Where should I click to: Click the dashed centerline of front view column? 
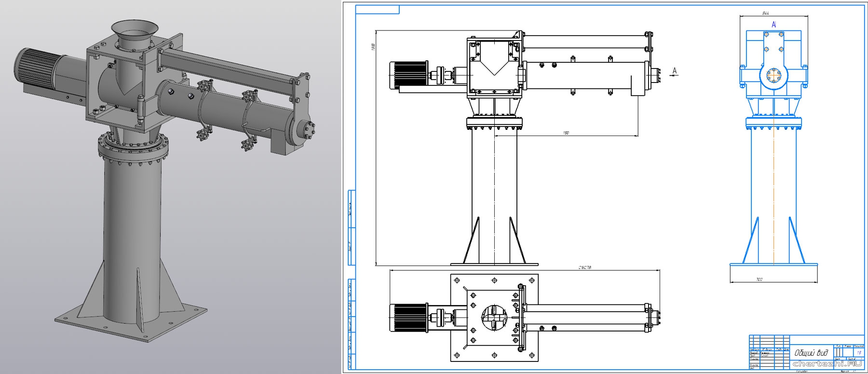pyautogui.click(x=495, y=193)
